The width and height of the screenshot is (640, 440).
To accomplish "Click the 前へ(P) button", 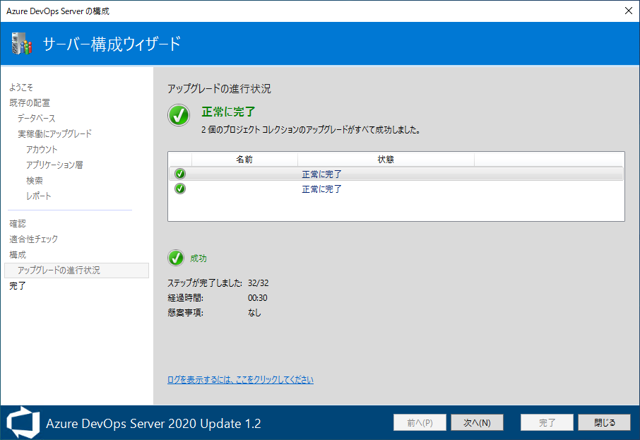I will tap(420, 423).
